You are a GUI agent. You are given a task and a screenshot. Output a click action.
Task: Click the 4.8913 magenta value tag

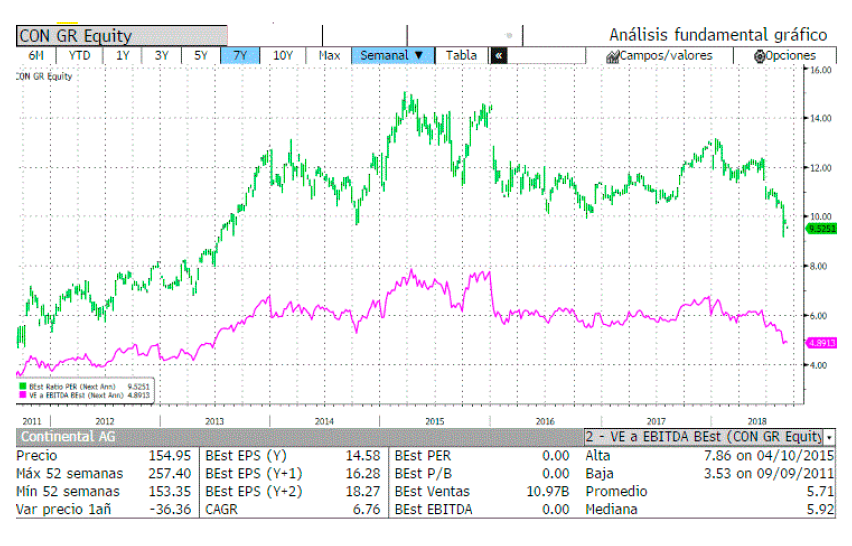[824, 342]
